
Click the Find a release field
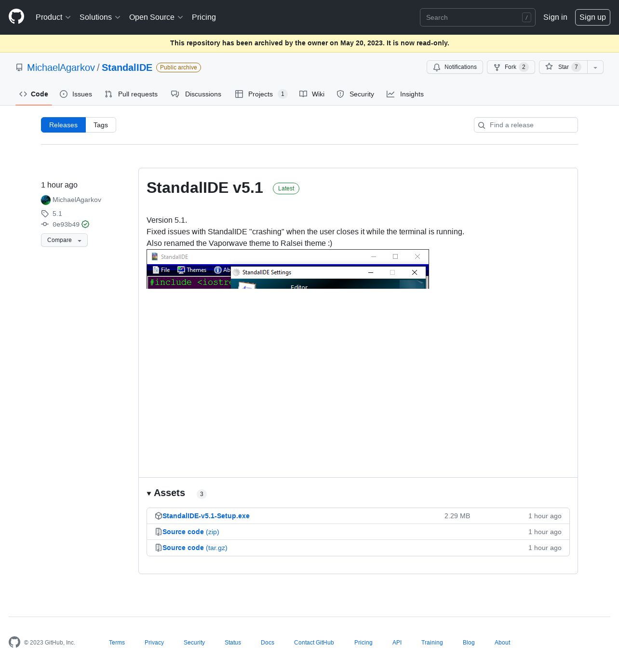click(x=526, y=125)
